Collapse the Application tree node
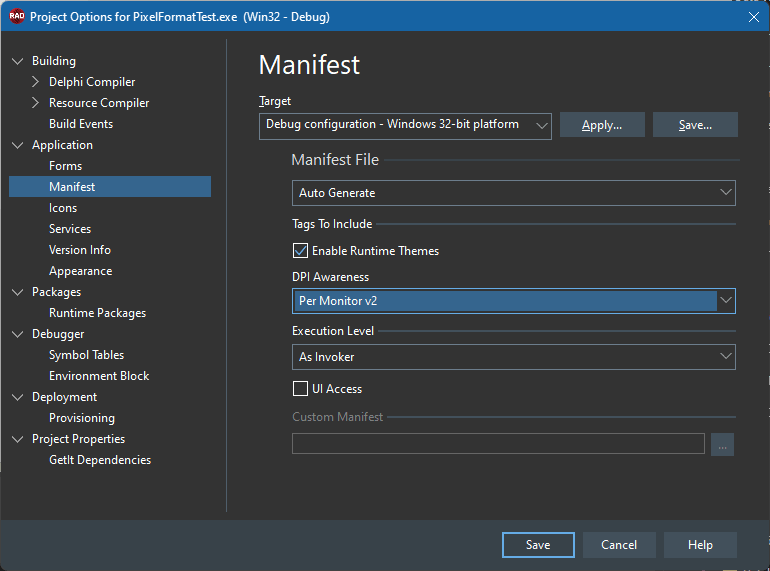The width and height of the screenshot is (770, 571). (x=18, y=145)
